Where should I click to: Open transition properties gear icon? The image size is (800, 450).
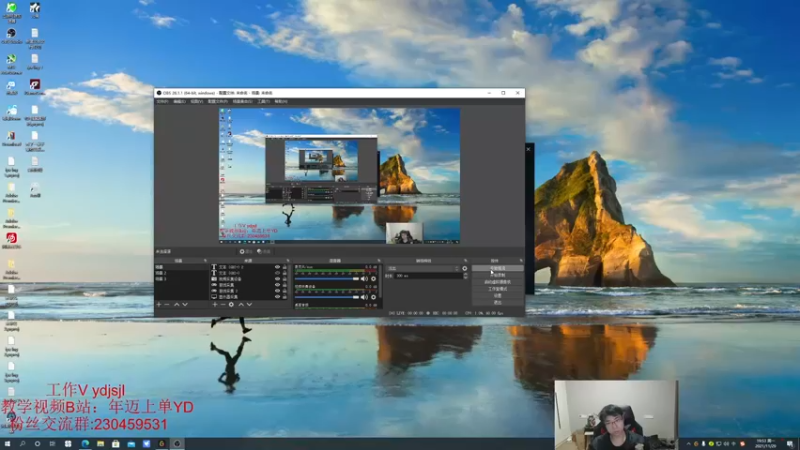[465, 268]
